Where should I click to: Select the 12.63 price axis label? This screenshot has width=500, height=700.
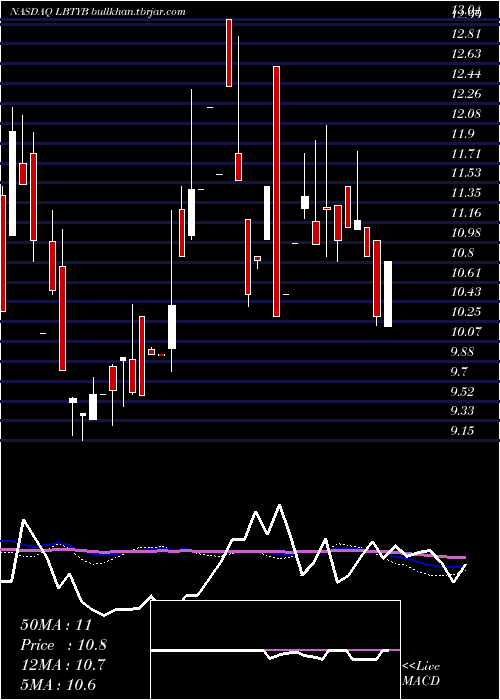(x=466, y=54)
